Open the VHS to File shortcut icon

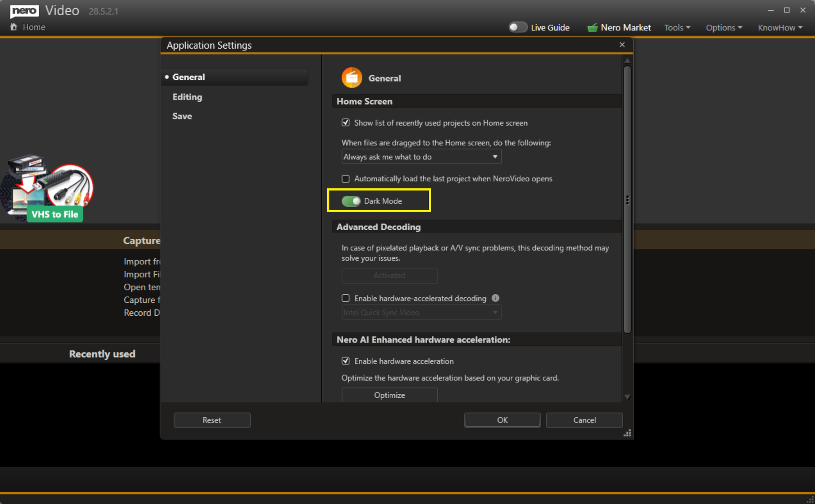click(47, 188)
